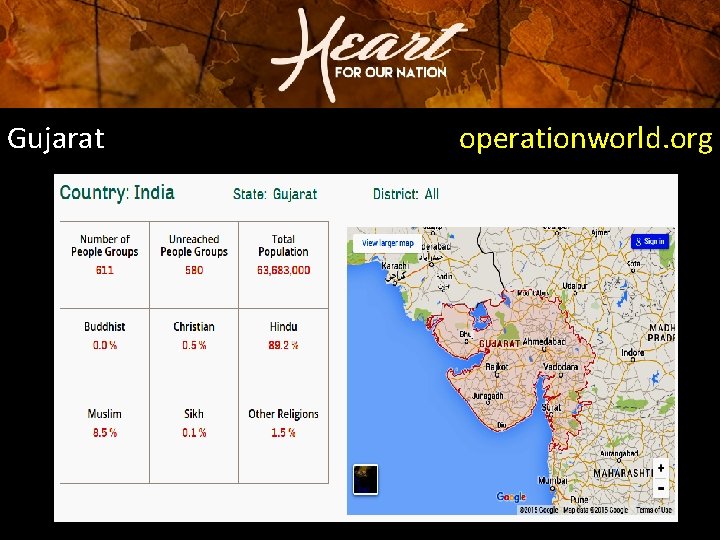The image size is (720, 540).
Task: Click the Sikh 0.1 % value
Action: coord(194,433)
